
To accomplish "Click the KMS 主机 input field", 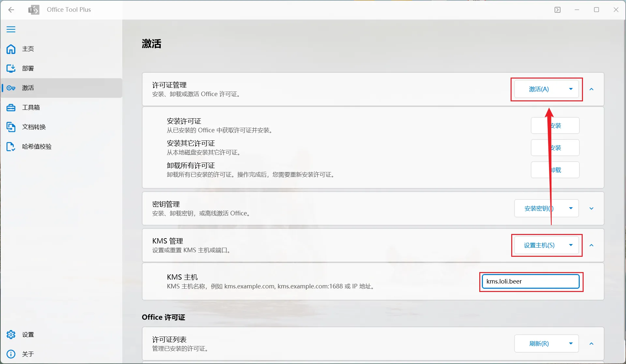I will point(530,281).
